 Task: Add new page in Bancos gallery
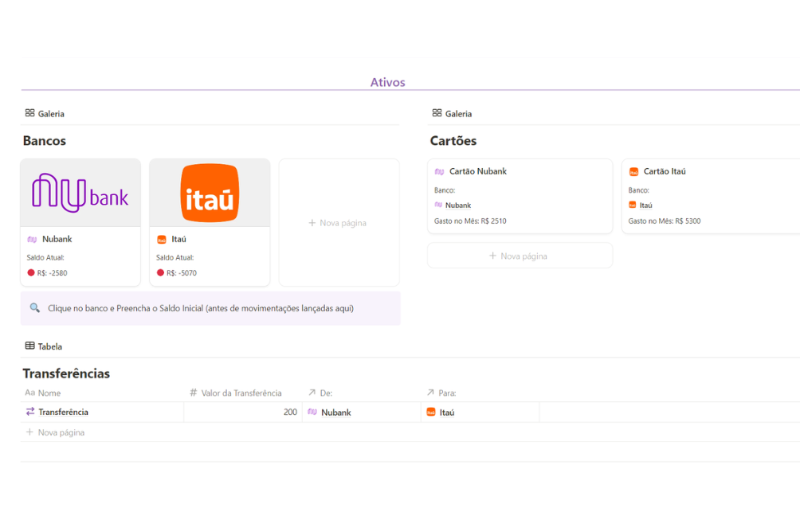tap(338, 223)
